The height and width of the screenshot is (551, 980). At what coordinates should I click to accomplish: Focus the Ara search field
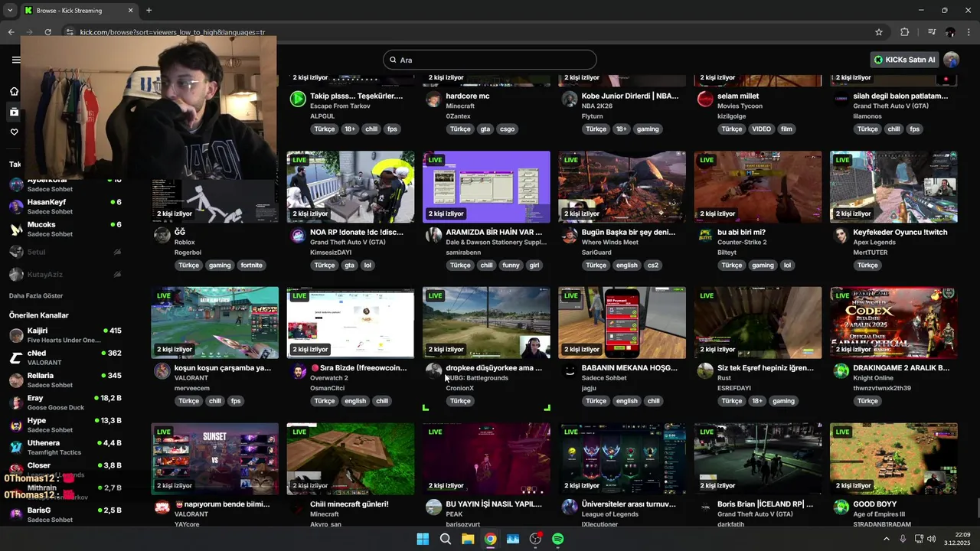490,60
